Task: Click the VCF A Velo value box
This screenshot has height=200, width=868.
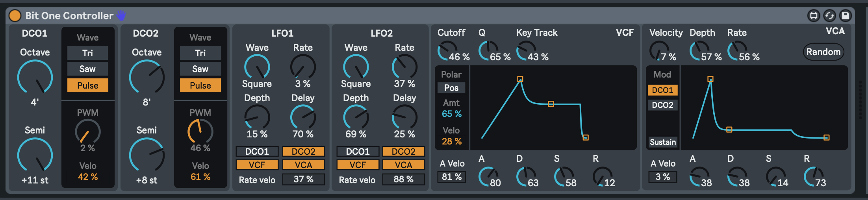Action: tap(452, 177)
